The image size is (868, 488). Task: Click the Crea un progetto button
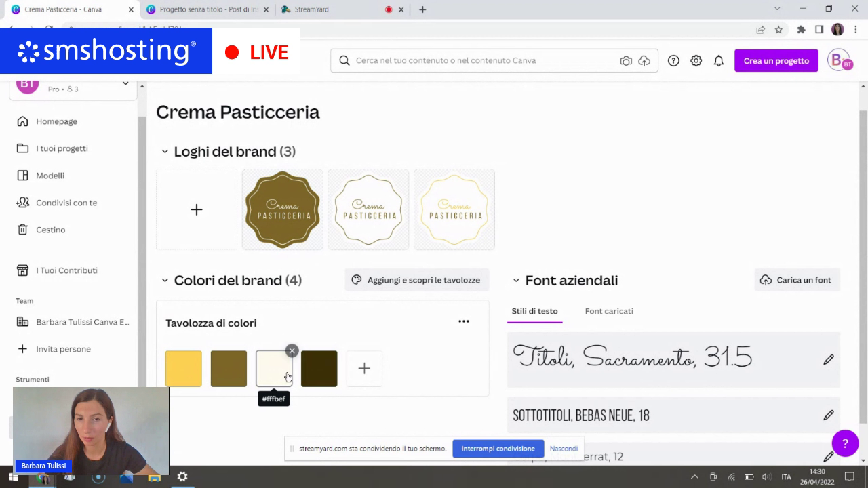[776, 60]
